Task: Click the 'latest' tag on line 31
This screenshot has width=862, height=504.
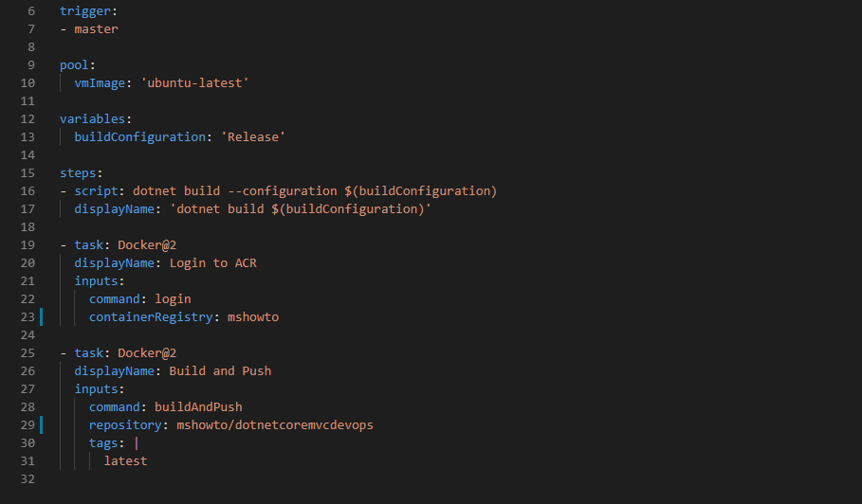Action: click(125, 461)
